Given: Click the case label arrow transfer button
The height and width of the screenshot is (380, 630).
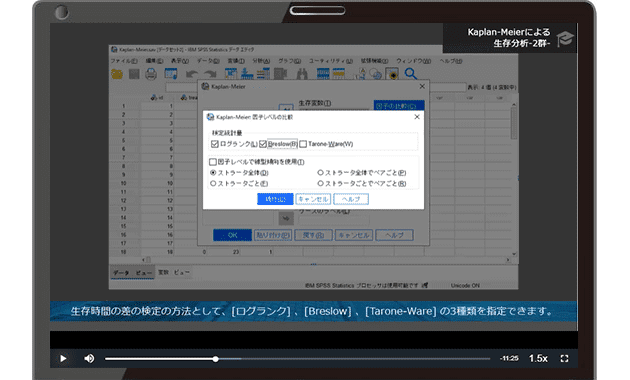Looking at the screenshot, I should pos(286,219).
